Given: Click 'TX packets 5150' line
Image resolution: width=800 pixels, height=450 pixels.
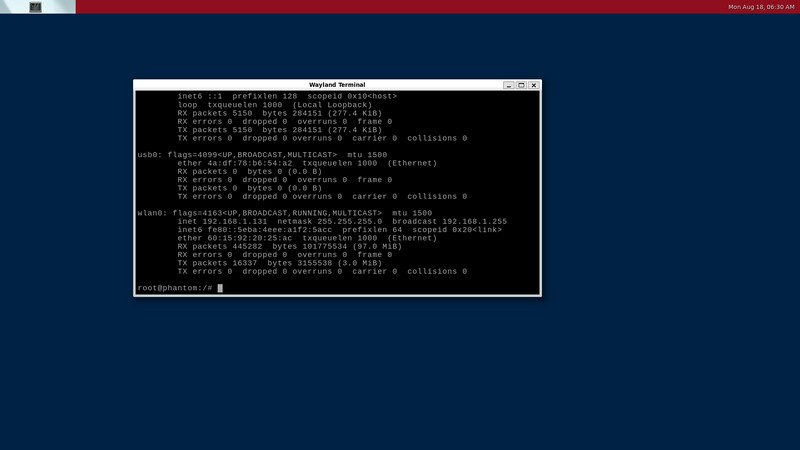Looking at the screenshot, I should [x=280, y=130].
